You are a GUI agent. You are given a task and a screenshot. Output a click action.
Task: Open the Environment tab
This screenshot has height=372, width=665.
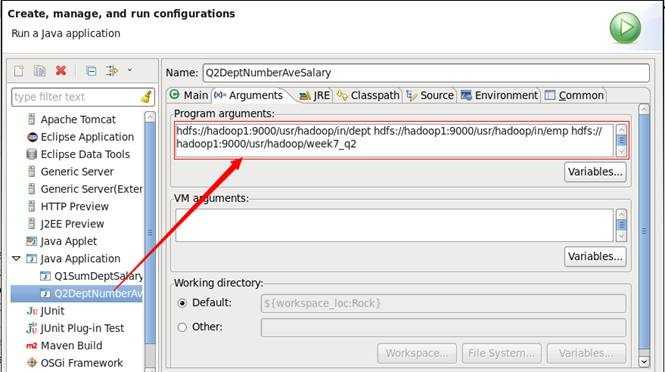click(500, 95)
